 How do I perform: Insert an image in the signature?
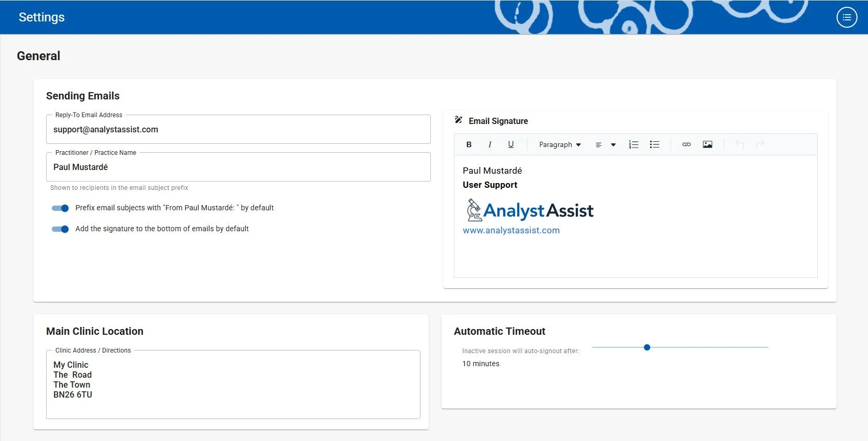click(707, 144)
